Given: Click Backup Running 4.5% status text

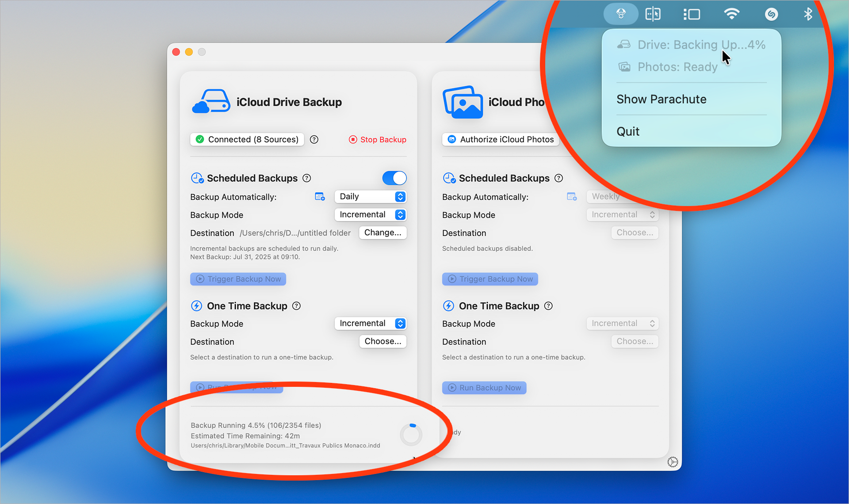Looking at the screenshot, I should pos(256,425).
